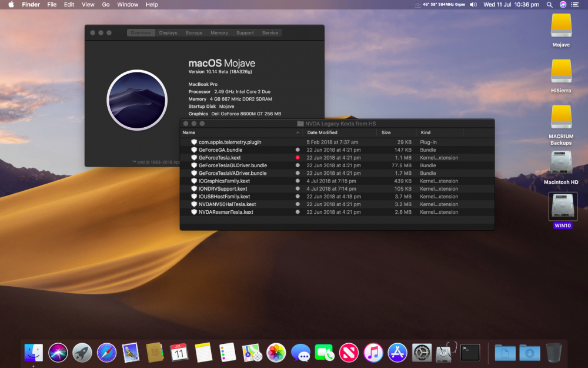Click red tag dot on GeForceTesla.kext

click(x=298, y=158)
